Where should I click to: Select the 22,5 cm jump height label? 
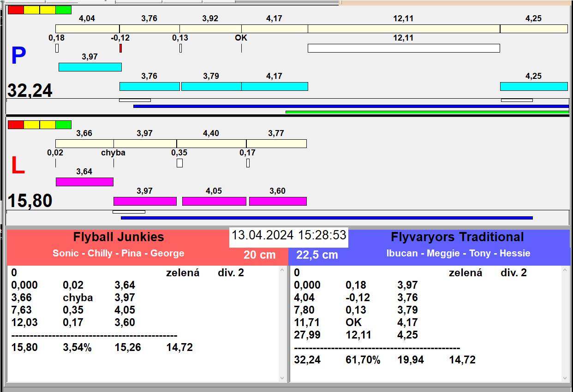point(317,255)
